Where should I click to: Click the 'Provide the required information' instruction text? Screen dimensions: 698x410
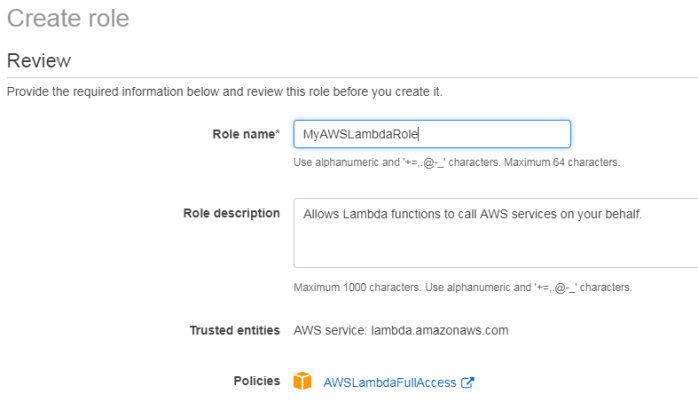pos(224,92)
